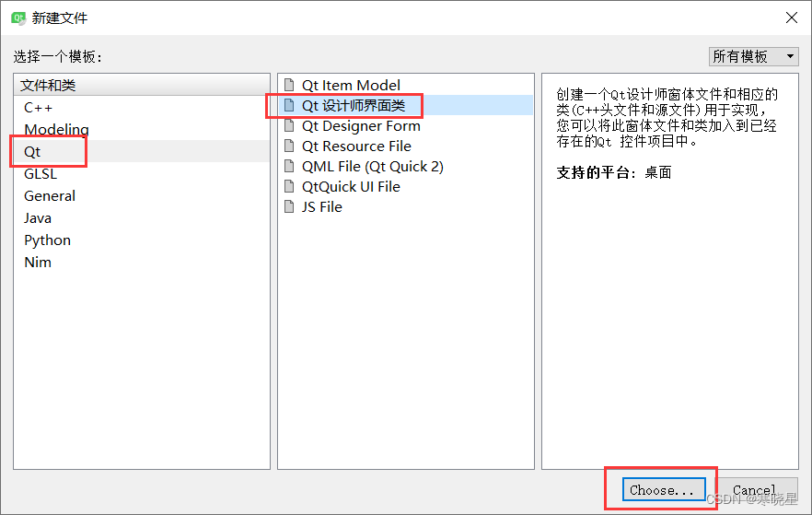Select the C++ category
The image size is (812, 515).
pos(142,107)
